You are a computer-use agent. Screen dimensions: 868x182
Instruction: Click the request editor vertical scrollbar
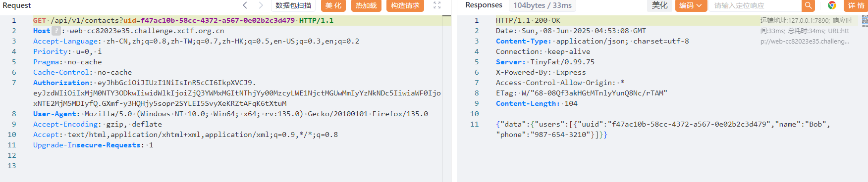click(446, 99)
